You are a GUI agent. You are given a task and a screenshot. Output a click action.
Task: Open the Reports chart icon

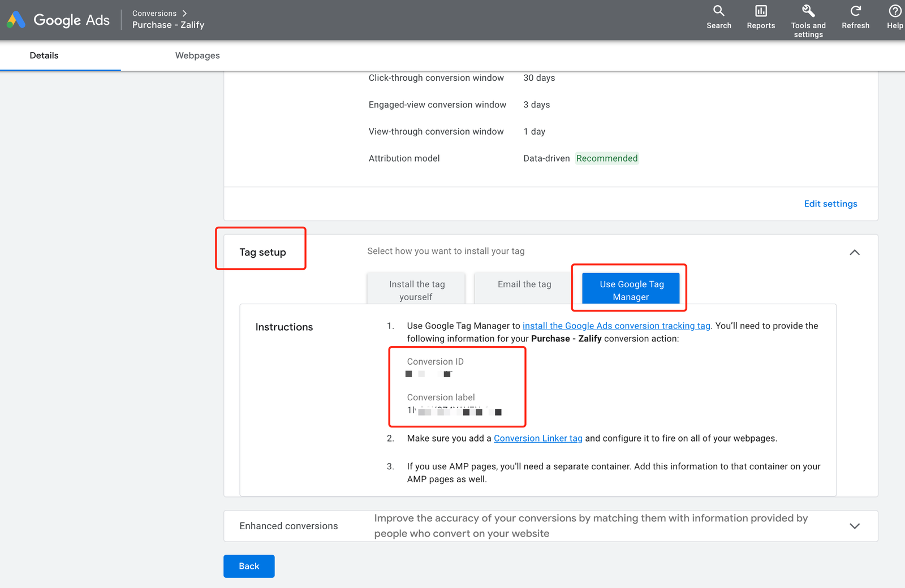point(761,11)
